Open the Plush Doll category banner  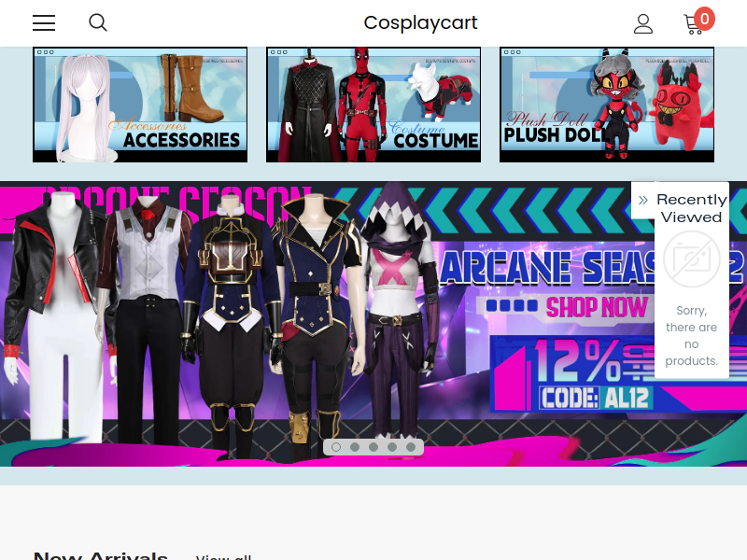pyautogui.click(x=607, y=105)
